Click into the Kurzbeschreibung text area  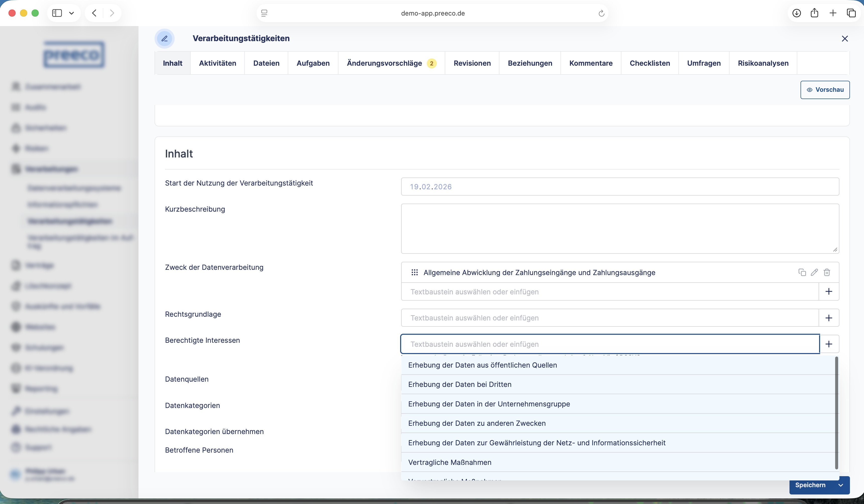click(620, 228)
